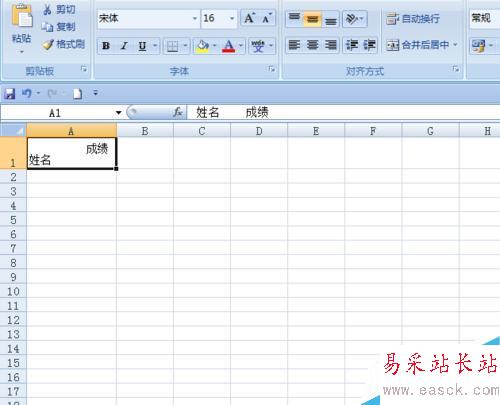The height and width of the screenshot is (405, 500).
Task: Set top vertical alignment
Action: [294, 19]
